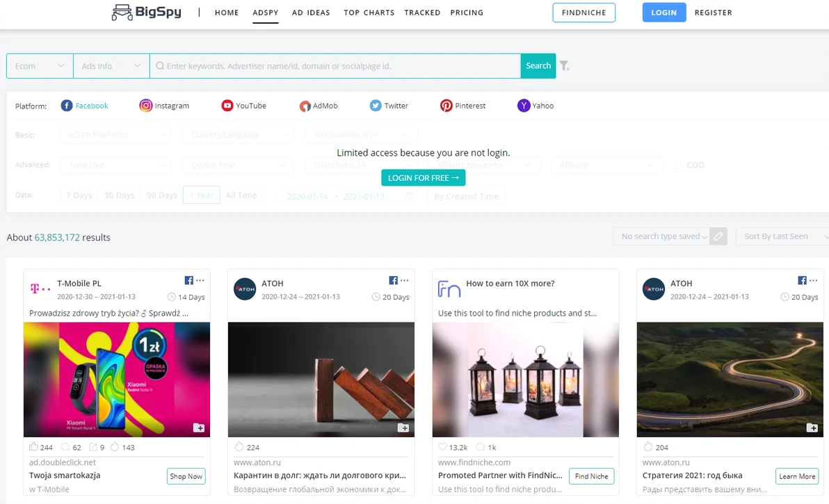Screen dimensions: 829x504
Task: Open the Top Charts menu item
Action: tap(369, 13)
